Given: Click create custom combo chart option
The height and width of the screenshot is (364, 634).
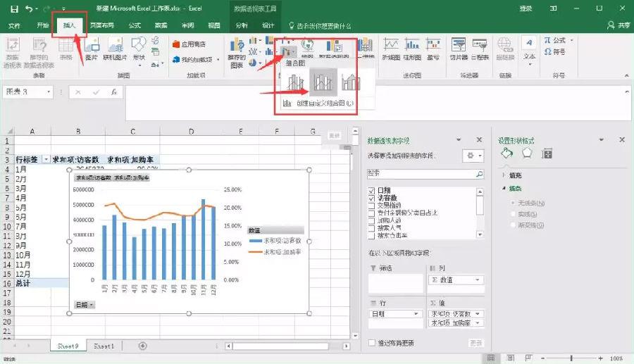Looking at the screenshot, I should click(x=318, y=103).
